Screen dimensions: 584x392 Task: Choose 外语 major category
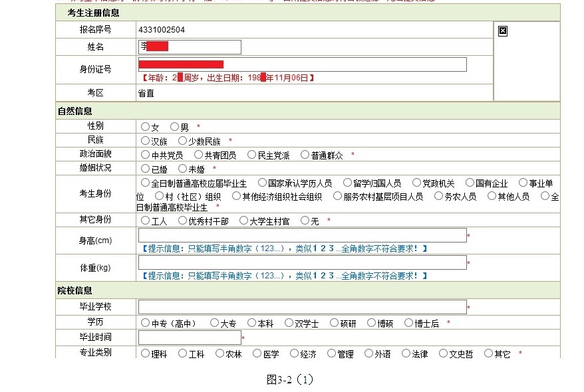pyautogui.click(x=368, y=353)
